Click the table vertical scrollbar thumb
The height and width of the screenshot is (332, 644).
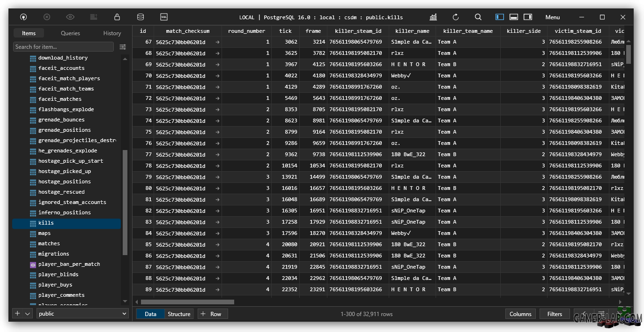coord(628,54)
